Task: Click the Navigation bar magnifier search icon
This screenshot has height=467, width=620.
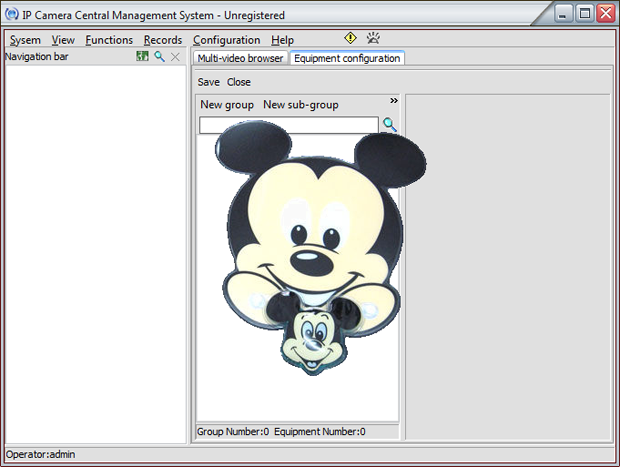Action: (x=159, y=57)
